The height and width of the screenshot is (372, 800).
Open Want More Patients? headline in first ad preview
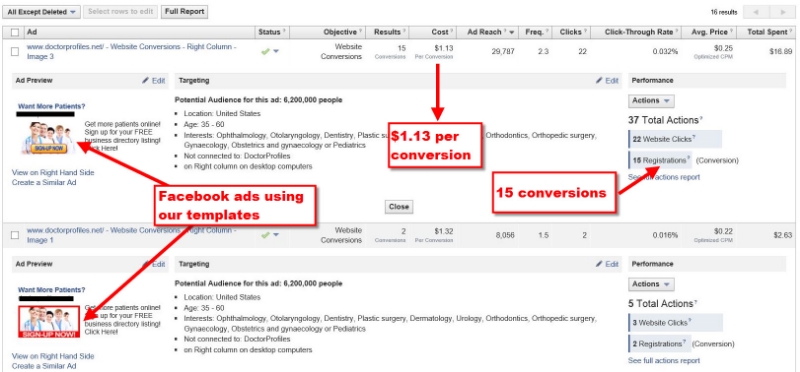(x=52, y=107)
